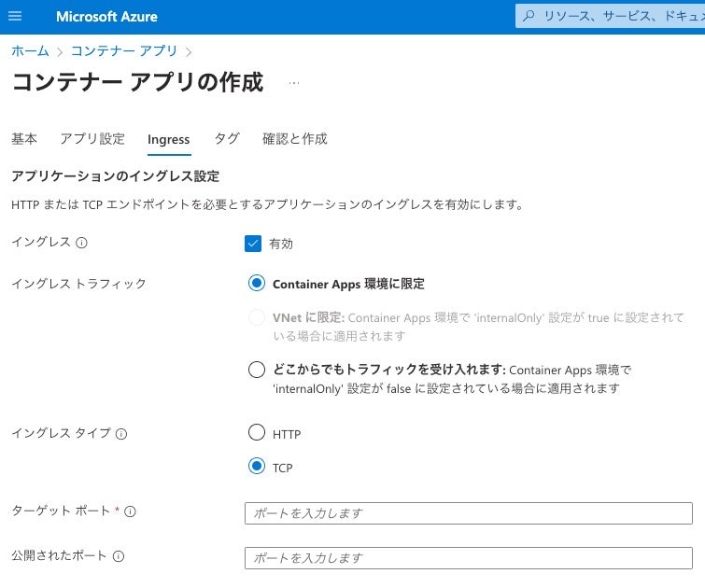Select どこからでもトラフィックを受け入れます radio option

coord(256,370)
